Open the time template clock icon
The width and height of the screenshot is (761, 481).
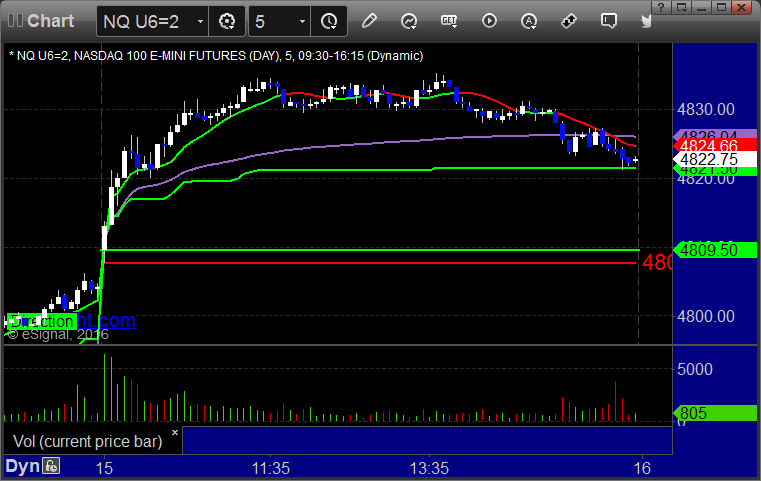329,21
